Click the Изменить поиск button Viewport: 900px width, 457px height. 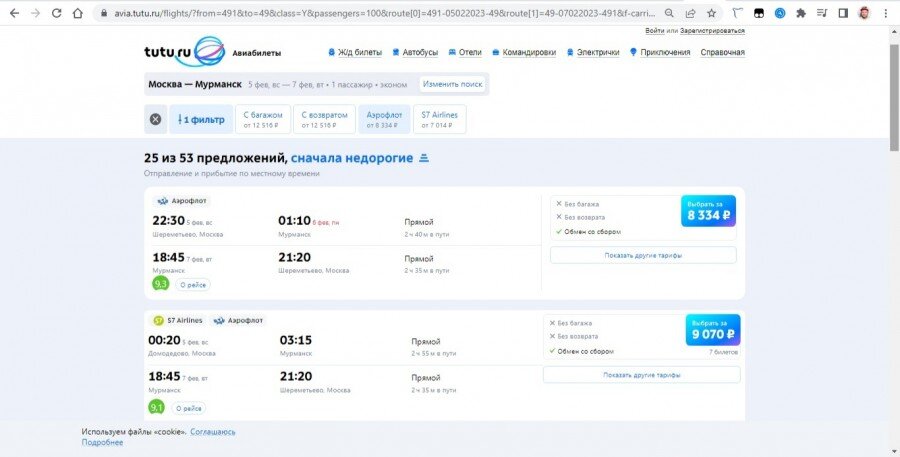pos(452,84)
